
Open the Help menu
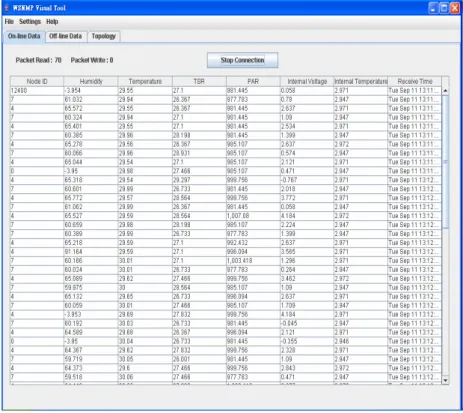click(x=52, y=22)
